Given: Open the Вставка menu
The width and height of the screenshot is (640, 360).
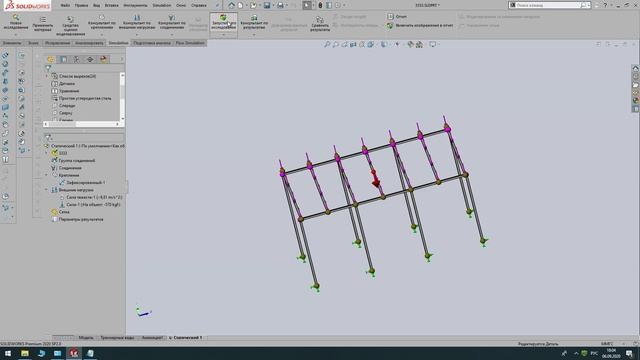Looking at the screenshot, I should click(111, 6).
